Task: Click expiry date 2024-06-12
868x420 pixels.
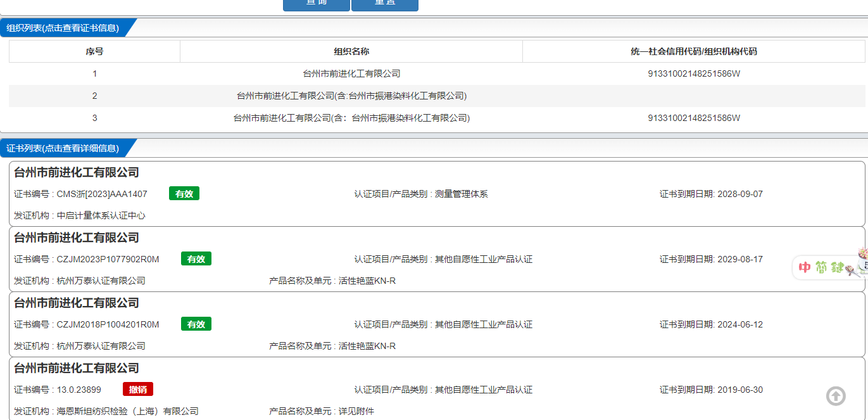Action: point(740,324)
